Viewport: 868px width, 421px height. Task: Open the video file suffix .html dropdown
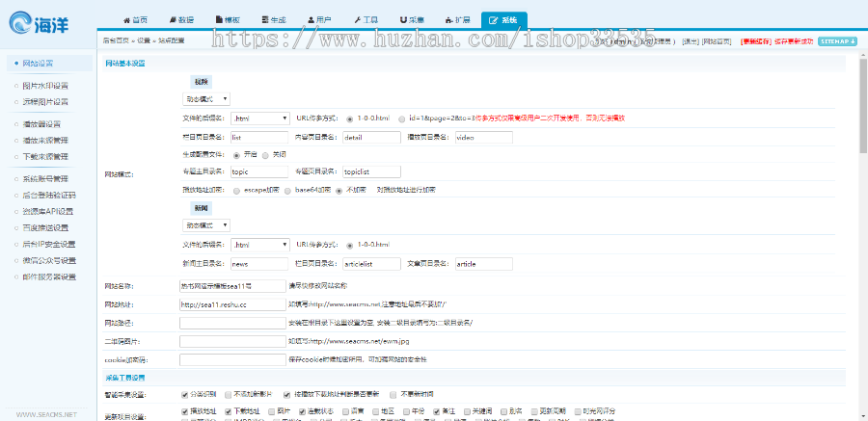[260, 118]
